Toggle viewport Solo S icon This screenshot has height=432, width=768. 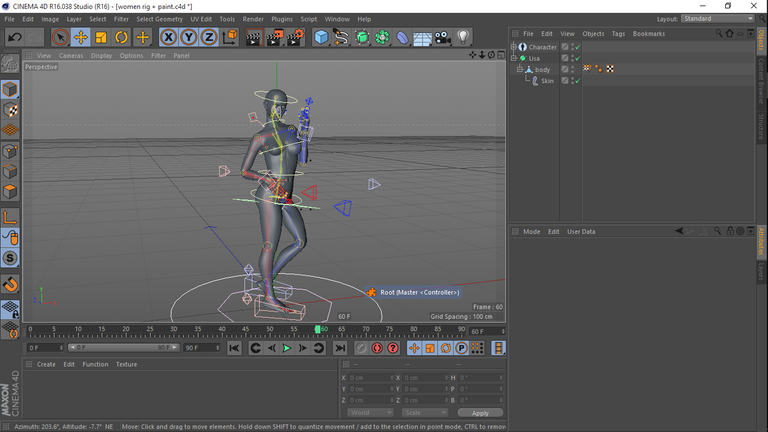pyautogui.click(x=10, y=258)
